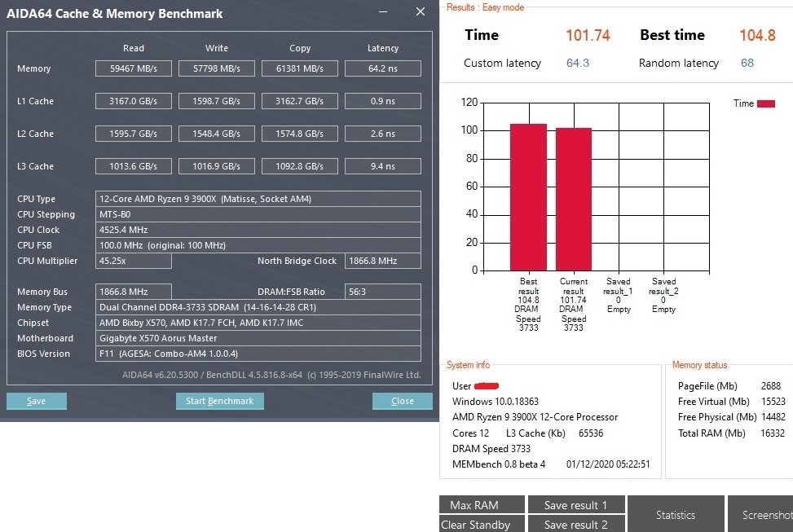Click the Latency column header

[383, 48]
